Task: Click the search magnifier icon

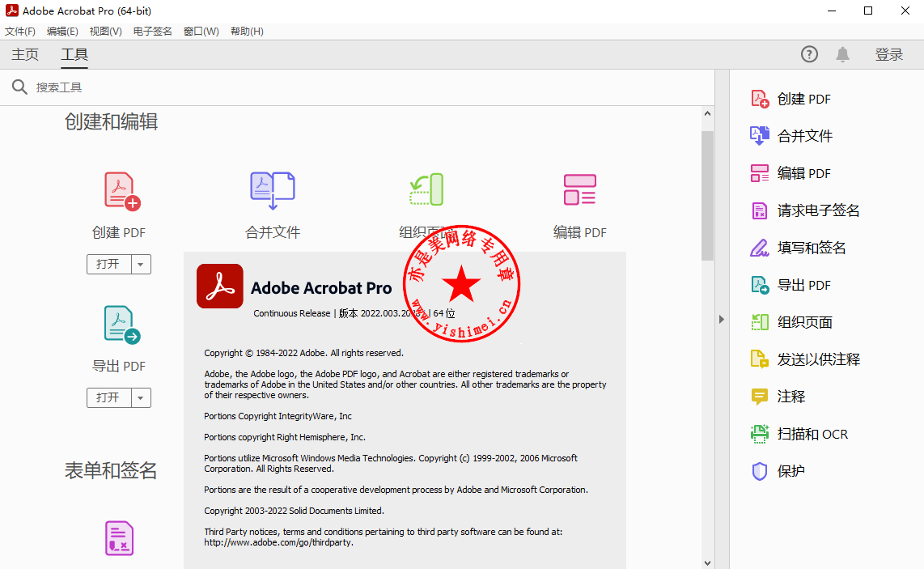Action: click(19, 87)
